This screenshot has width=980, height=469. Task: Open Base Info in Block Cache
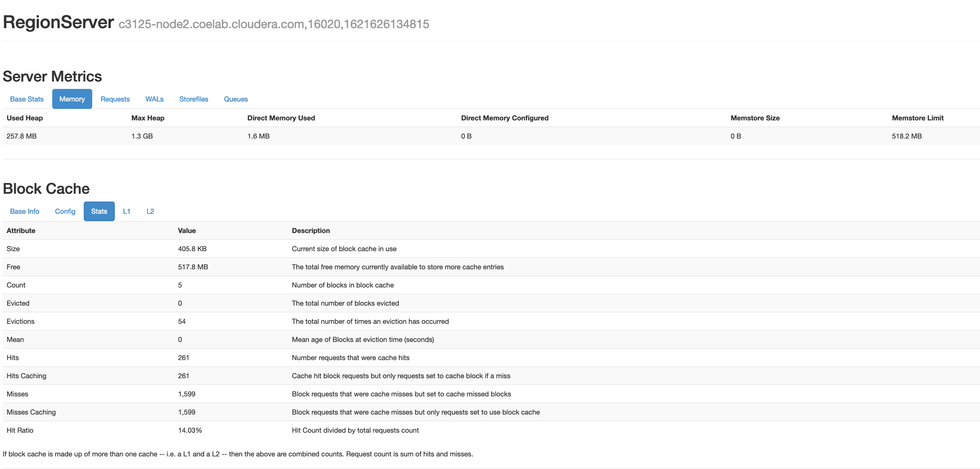[24, 211]
